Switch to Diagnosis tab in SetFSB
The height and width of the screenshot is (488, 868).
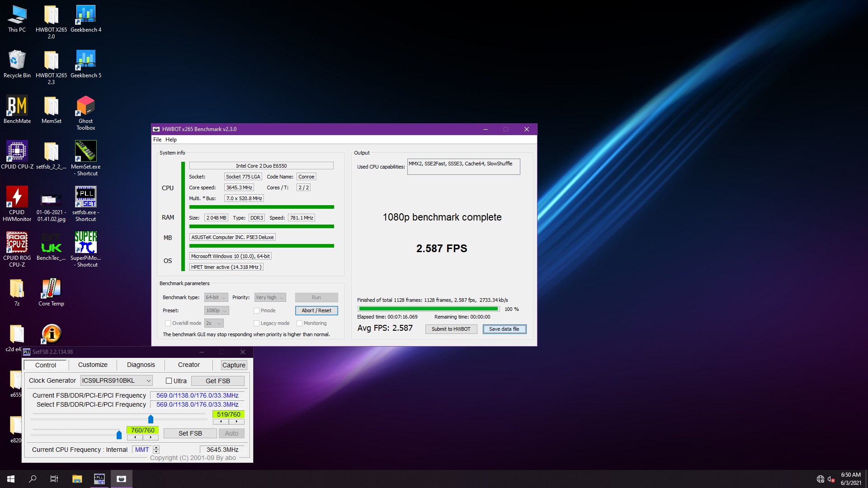[141, 365]
